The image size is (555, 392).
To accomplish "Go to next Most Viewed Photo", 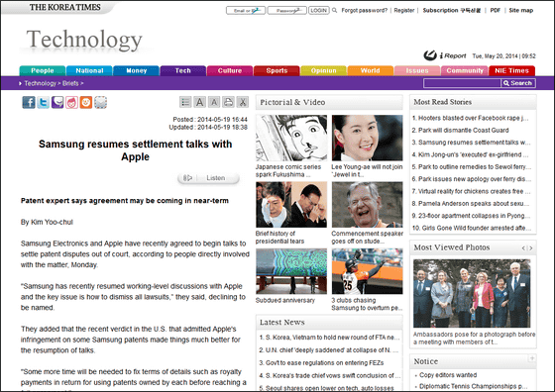I will click(x=530, y=248).
